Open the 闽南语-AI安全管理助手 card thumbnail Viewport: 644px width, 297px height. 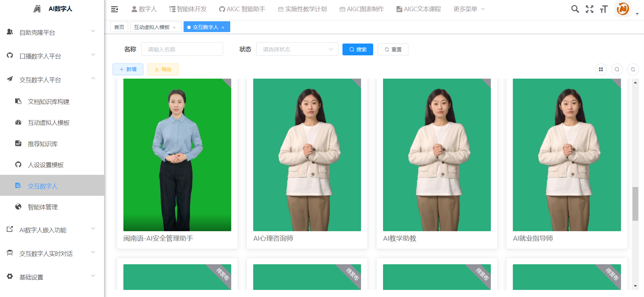click(177, 155)
